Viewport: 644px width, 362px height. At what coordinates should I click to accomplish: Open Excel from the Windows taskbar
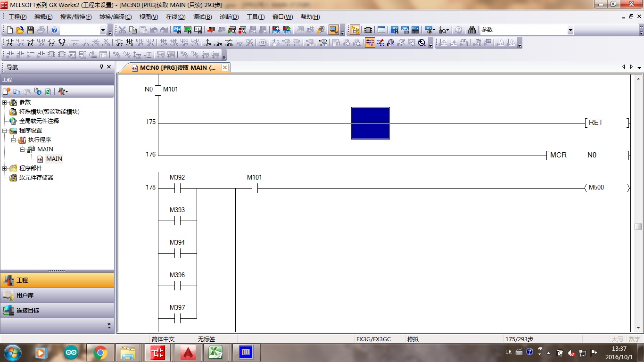[x=216, y=352]
